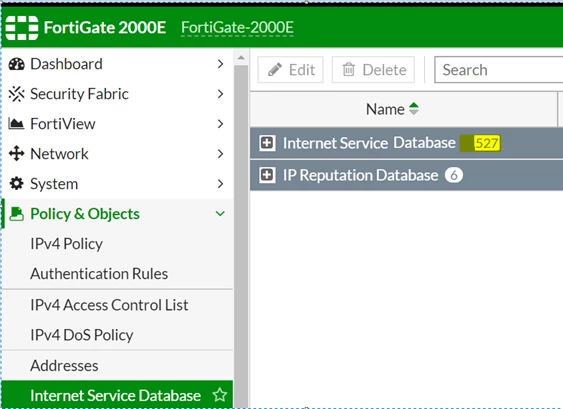Expand IP Reputation Database group
The width and height of the screenshot is (563, 409).
point(267,175)
